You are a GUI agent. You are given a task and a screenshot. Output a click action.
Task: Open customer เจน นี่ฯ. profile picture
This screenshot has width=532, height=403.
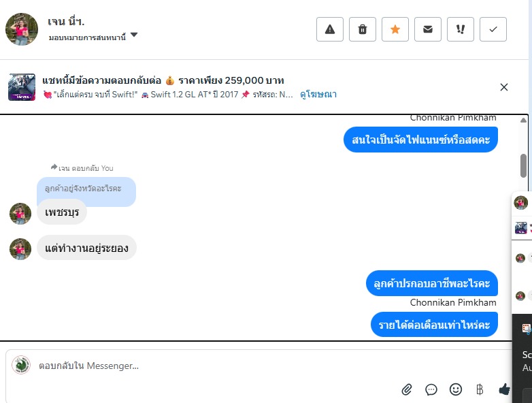[x=22, y=29]
